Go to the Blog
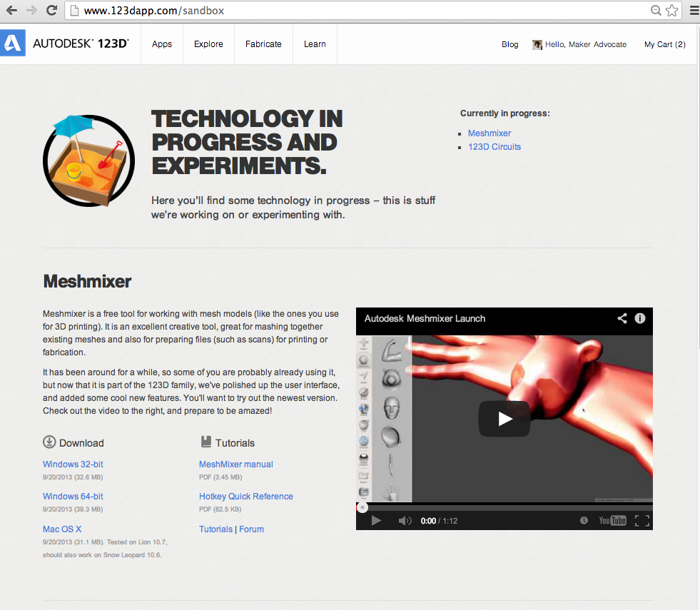The width and height of the screenshot is (700, 610). [x=509, y=45]
